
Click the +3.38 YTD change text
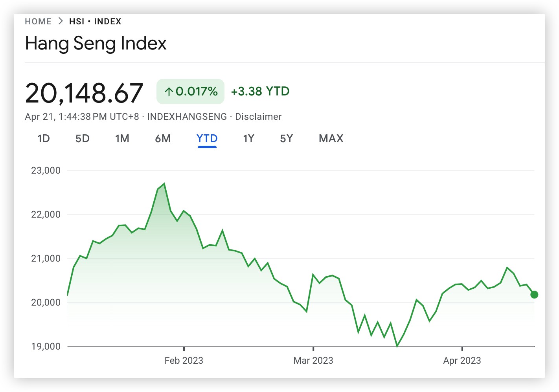pos(260,92)
